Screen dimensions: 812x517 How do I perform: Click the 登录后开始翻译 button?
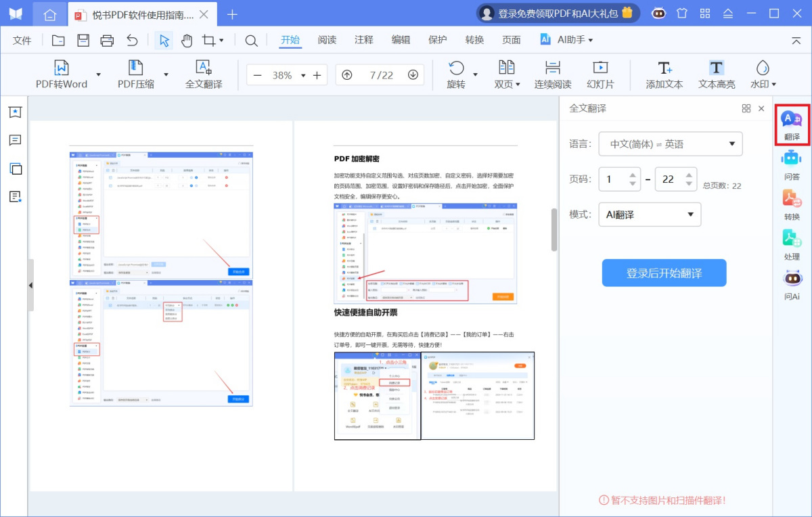(664, 273)
